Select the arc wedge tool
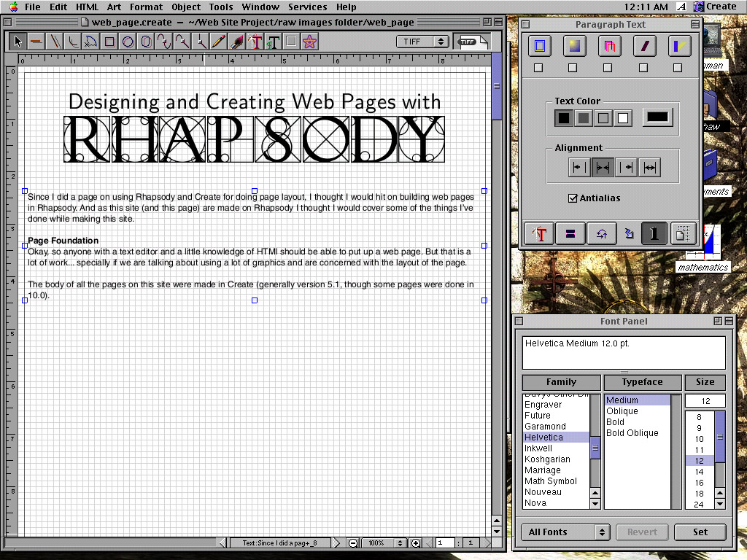Viewport: 747px width, 560px height. (x=90, y=42)
